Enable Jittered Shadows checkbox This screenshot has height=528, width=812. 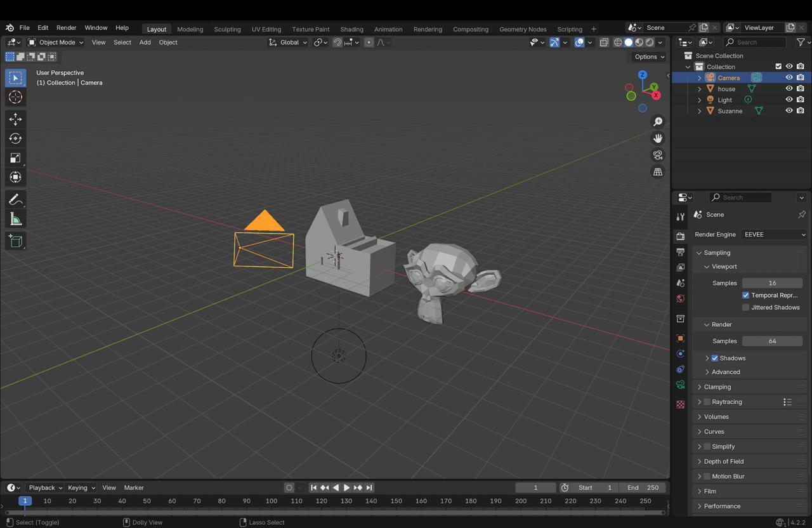click(746, 307)
